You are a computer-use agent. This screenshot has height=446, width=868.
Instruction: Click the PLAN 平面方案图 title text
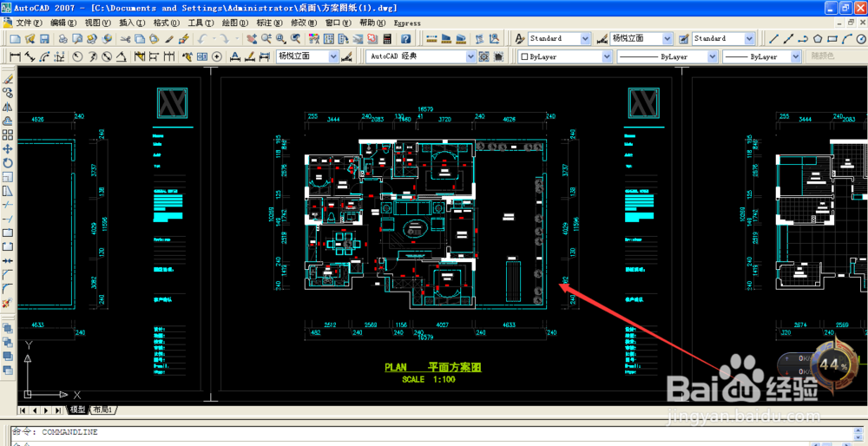point(433,367)
